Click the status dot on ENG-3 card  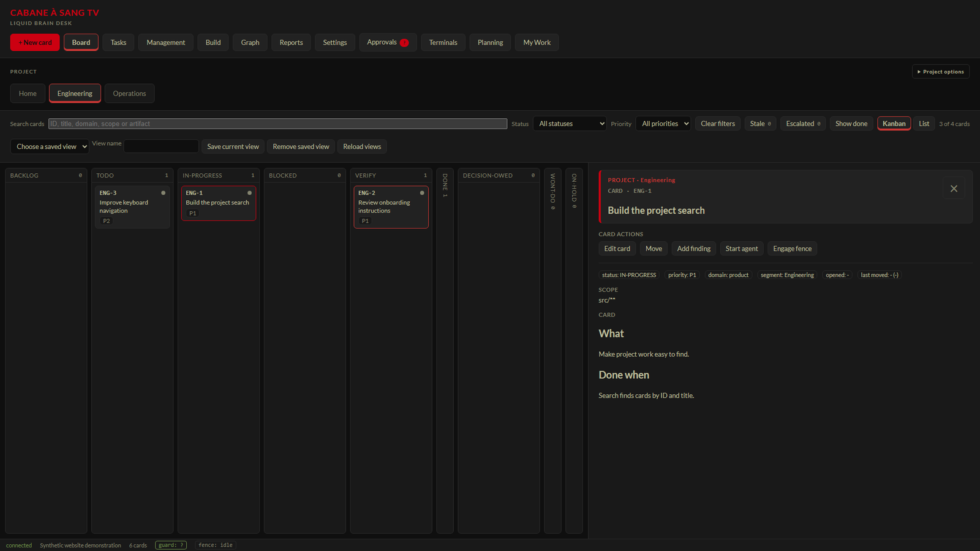point(163,193)
